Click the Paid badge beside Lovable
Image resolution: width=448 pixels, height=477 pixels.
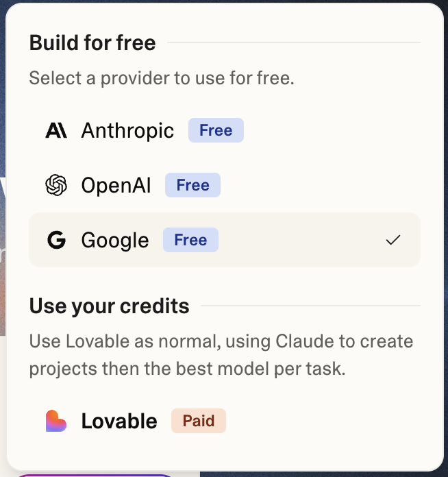(x=199, y=421)
